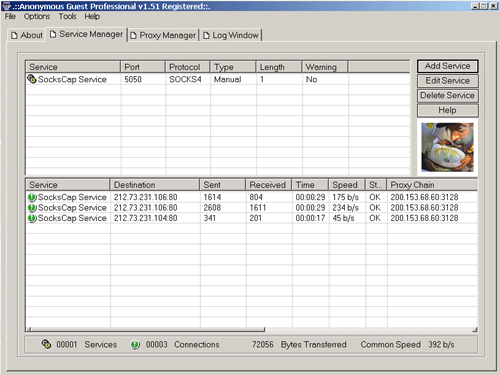Click the Edit Service button

(x=447, y=81)
